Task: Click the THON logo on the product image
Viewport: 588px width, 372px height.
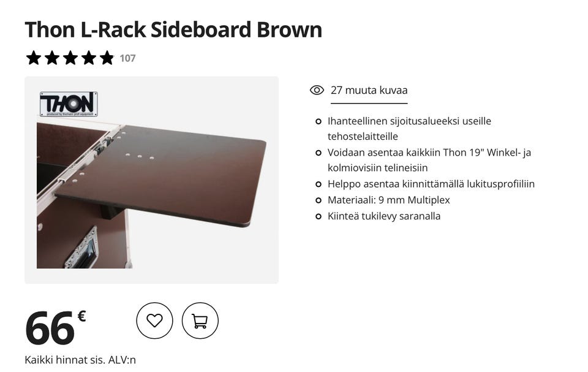Action: (69, 104)
